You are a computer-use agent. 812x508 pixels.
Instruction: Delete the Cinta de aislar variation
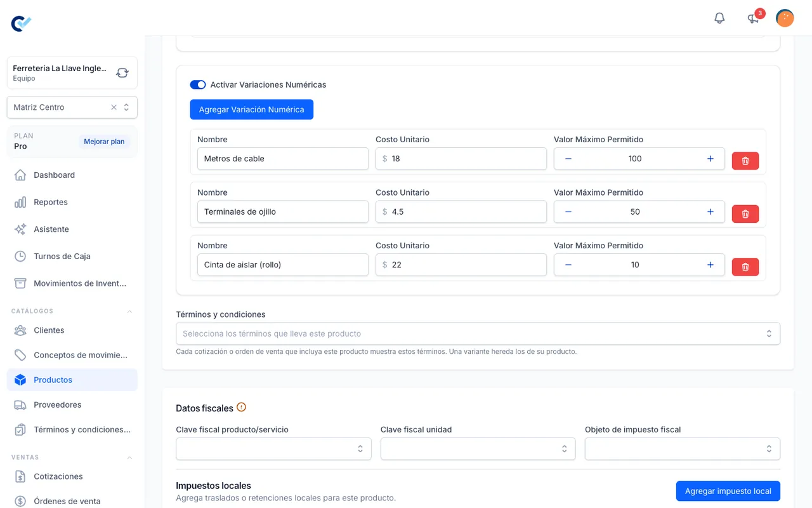745,267
